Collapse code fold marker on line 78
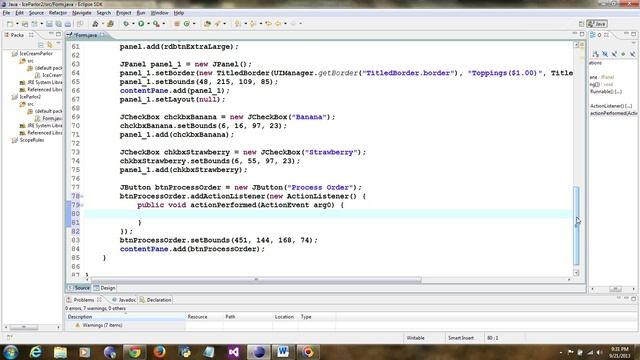The height and width of the screenshot is (360, 640). tap(82, 196)
